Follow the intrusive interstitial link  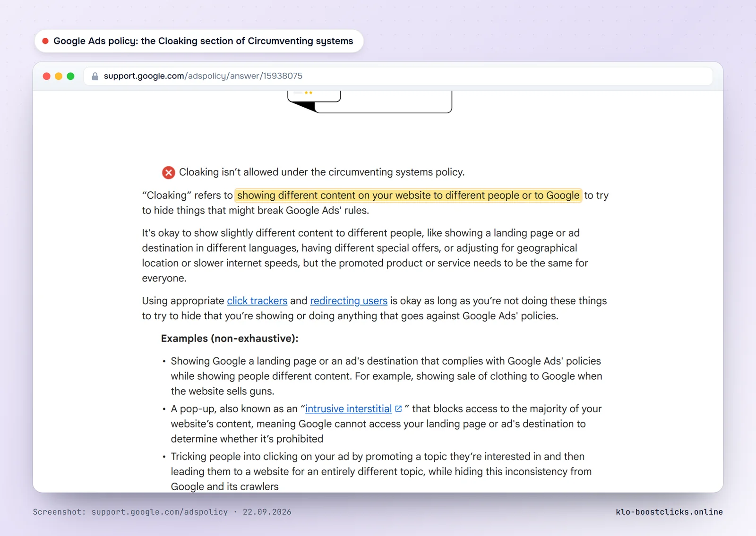tap(349, 409)
